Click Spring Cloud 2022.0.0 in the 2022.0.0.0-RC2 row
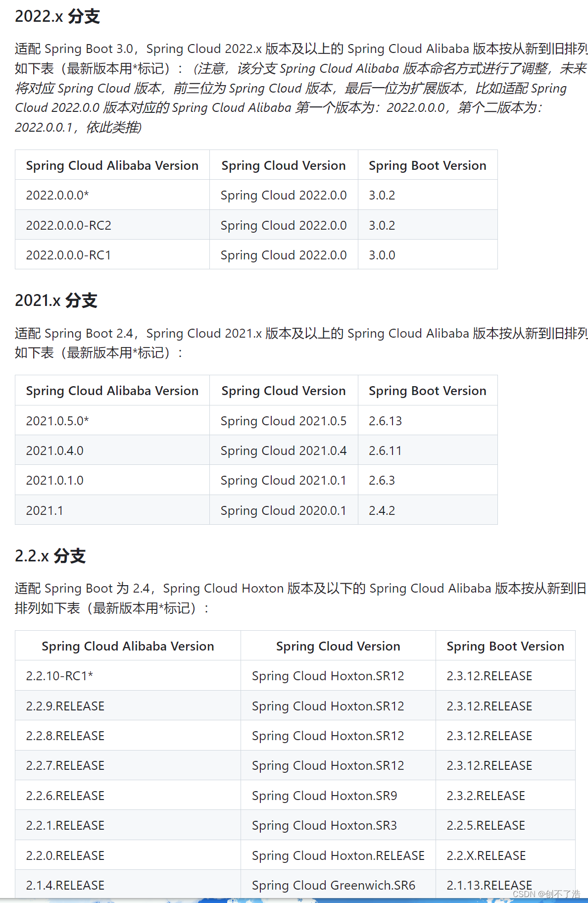 (x=284, y=225)
